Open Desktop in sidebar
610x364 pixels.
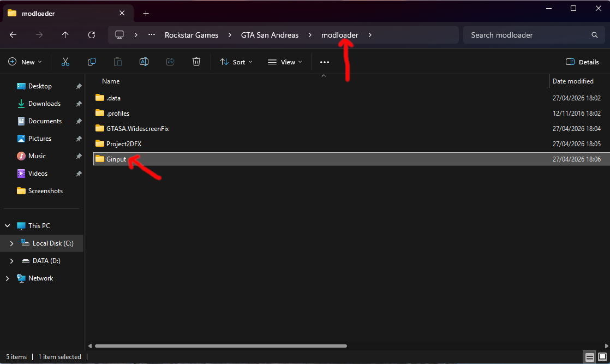pos(40,86)
